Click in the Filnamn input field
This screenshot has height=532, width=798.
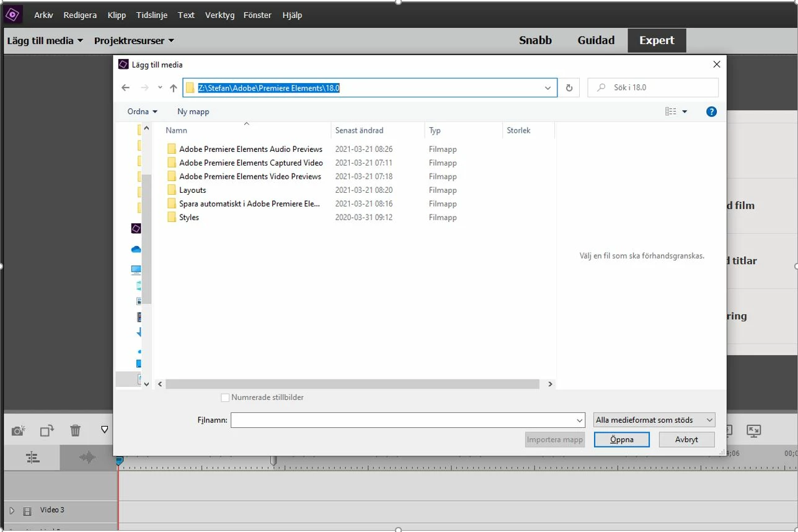(402, 420)
